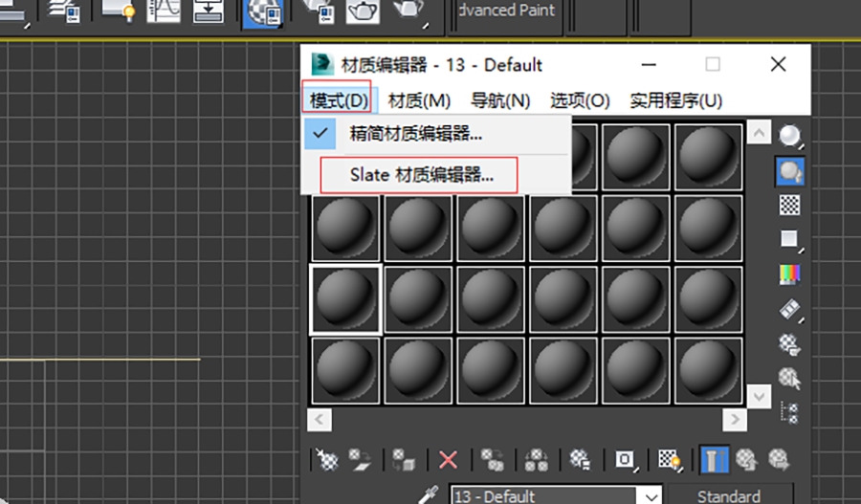Expand the 13 - Default name dropdown
861x504 pixels.
click(x=651, y=496)
